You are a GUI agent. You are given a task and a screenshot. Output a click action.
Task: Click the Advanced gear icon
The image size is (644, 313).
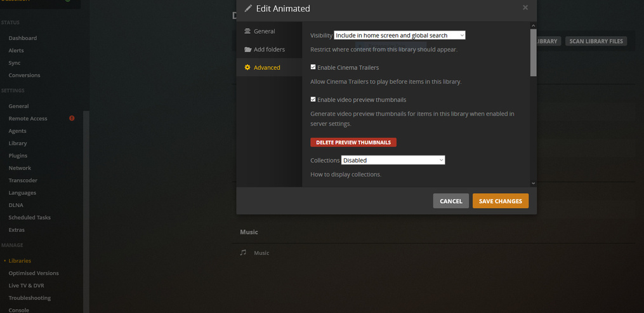coord(247,67)
